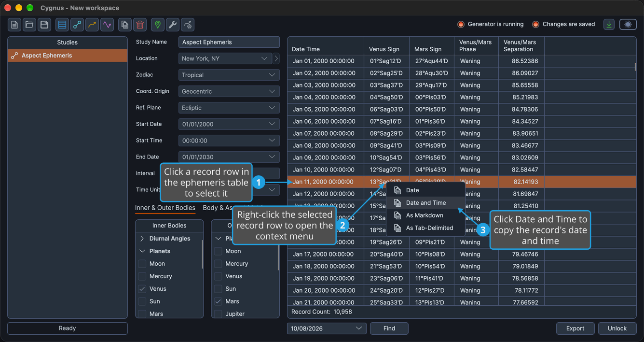
Task: Duplicate study with the copy pages icon
Action: coord(125,25)
